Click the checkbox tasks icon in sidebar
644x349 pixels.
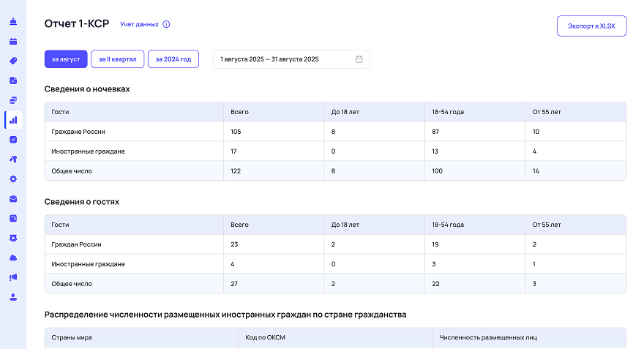click(13, 139)
